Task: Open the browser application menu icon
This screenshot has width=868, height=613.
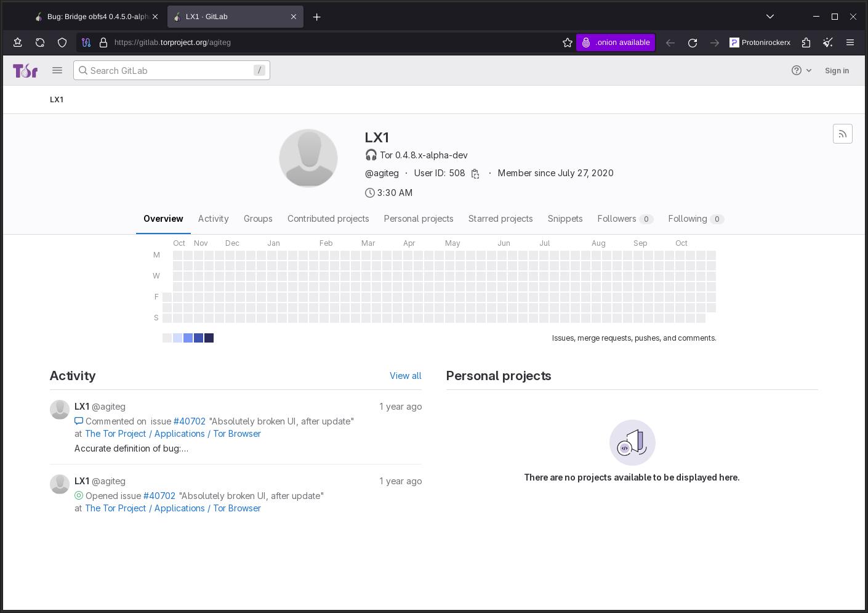Action: (850, 43)
